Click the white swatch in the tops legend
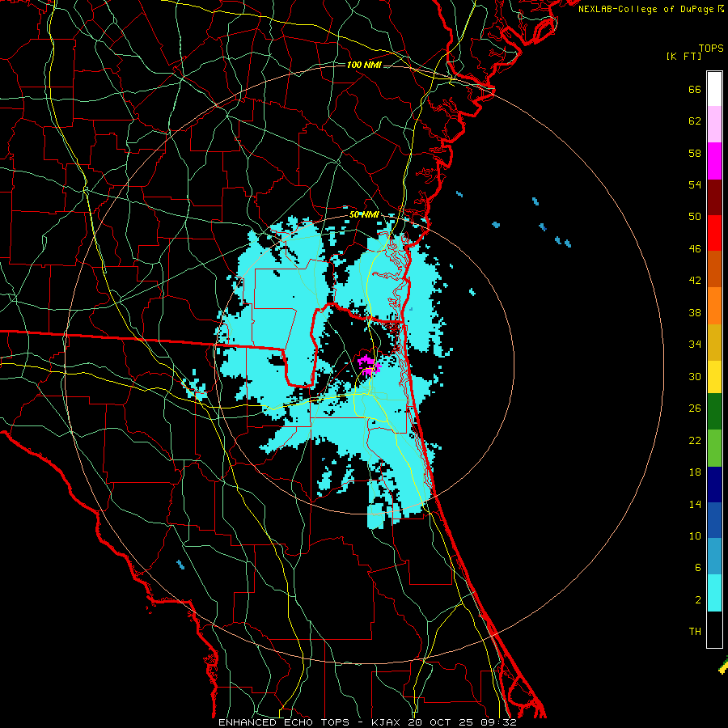The height and width of the screenshot is (728, 728). click(714, 89)
